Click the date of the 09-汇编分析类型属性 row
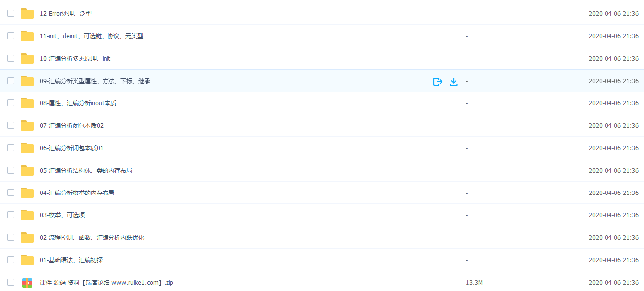The image size is (644, 291). coord(614,81)
